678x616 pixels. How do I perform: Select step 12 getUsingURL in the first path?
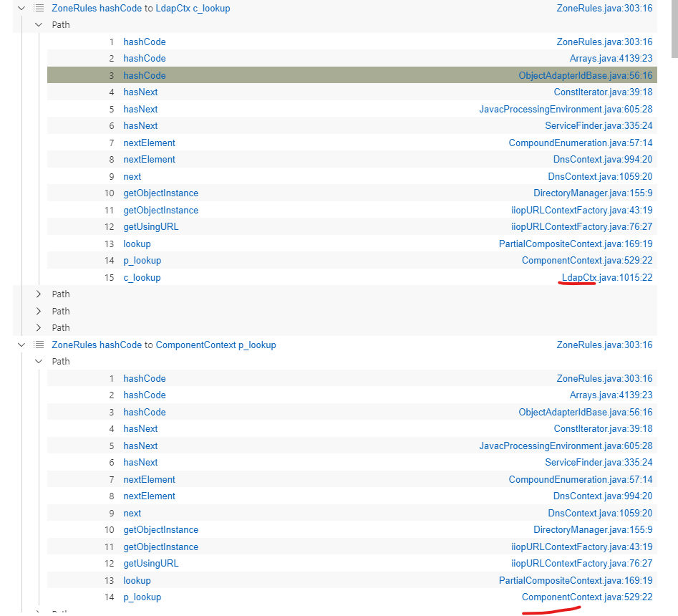150,227
